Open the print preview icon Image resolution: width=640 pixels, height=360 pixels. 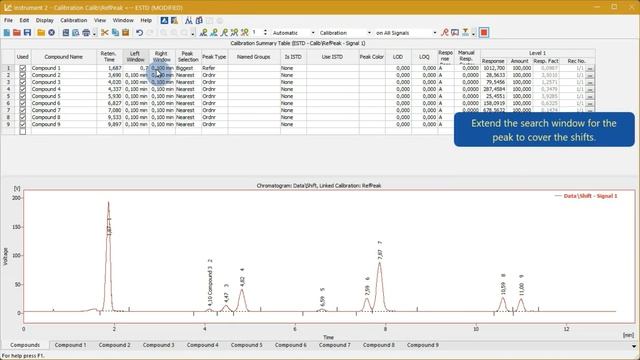coord(76,33)
